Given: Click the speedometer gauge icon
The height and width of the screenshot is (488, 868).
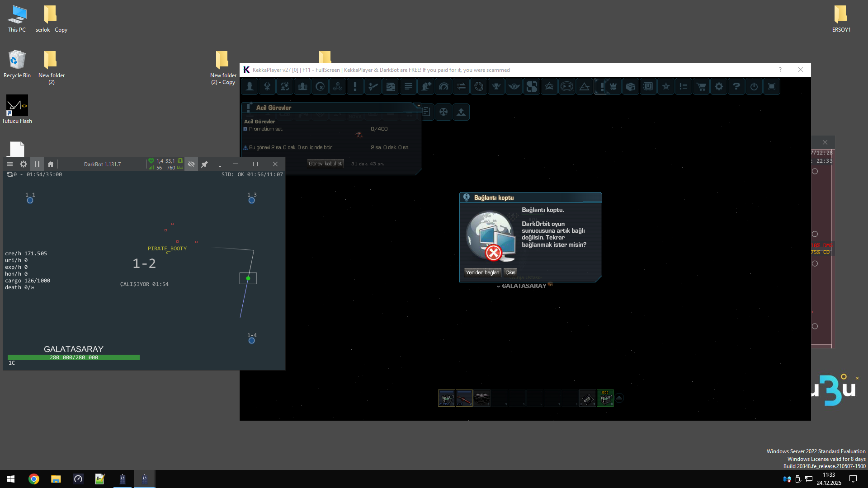Looking at the screenshot, I should [443, 86].
